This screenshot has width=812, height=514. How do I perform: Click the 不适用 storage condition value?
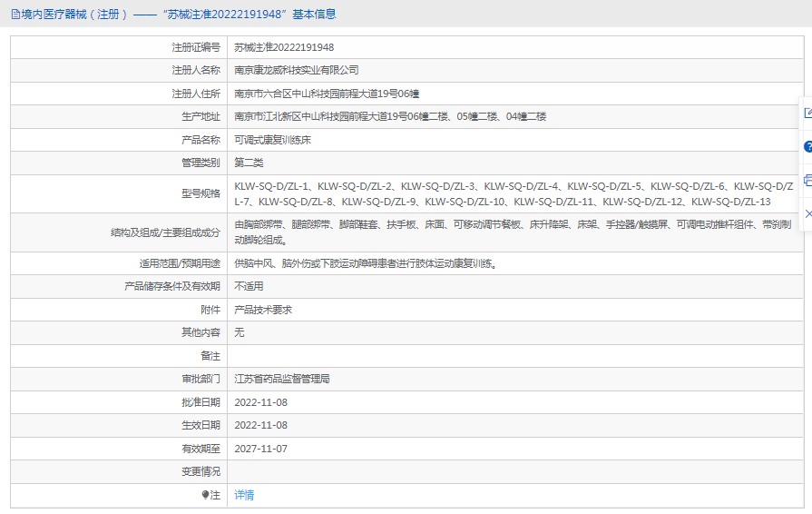pyautogui.click(x=249, y=286)
